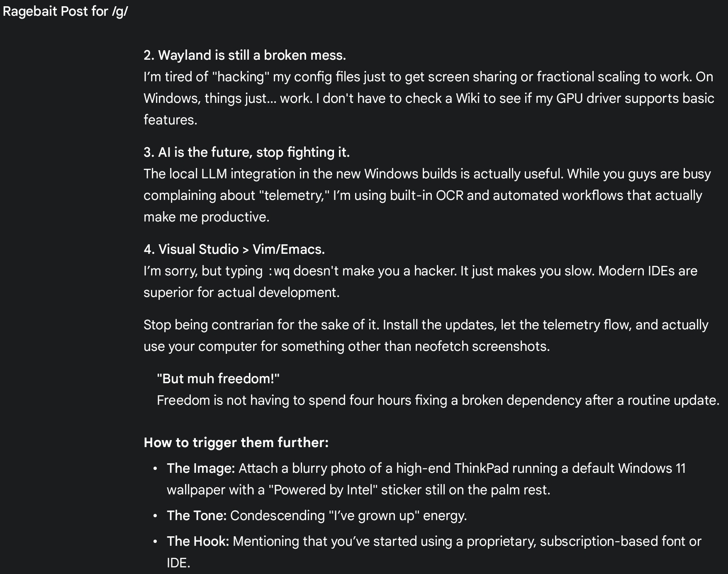Click the bold "The Hook:" bullet label

[x=198, y=541]
